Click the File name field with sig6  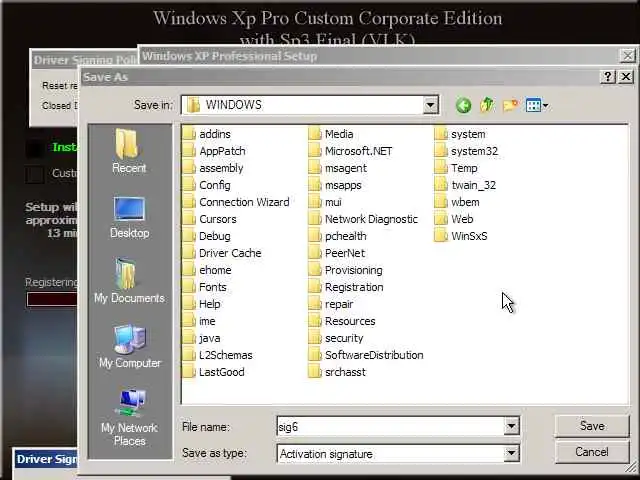click(x=390, y=427)
